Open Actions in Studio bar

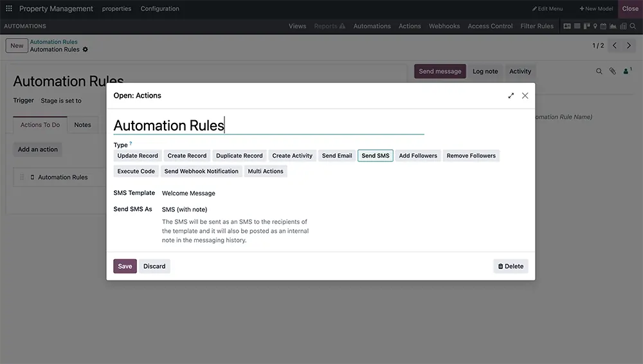click(x=410, y=26)
